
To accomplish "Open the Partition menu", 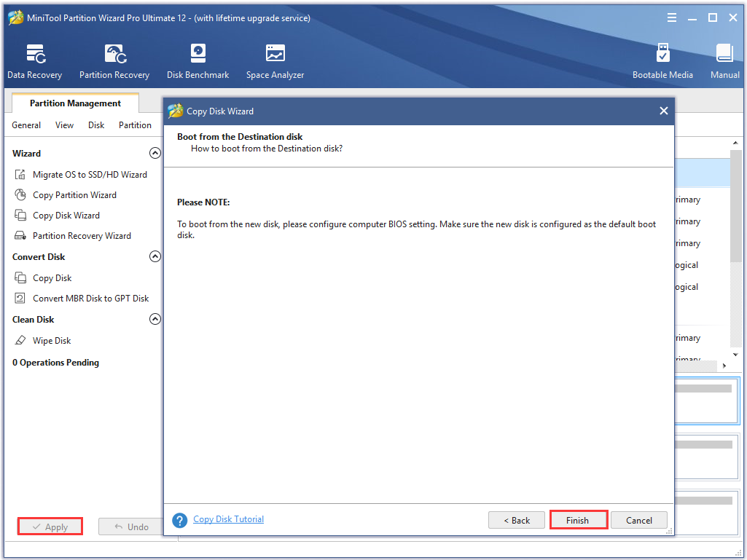I will point(135,125).
